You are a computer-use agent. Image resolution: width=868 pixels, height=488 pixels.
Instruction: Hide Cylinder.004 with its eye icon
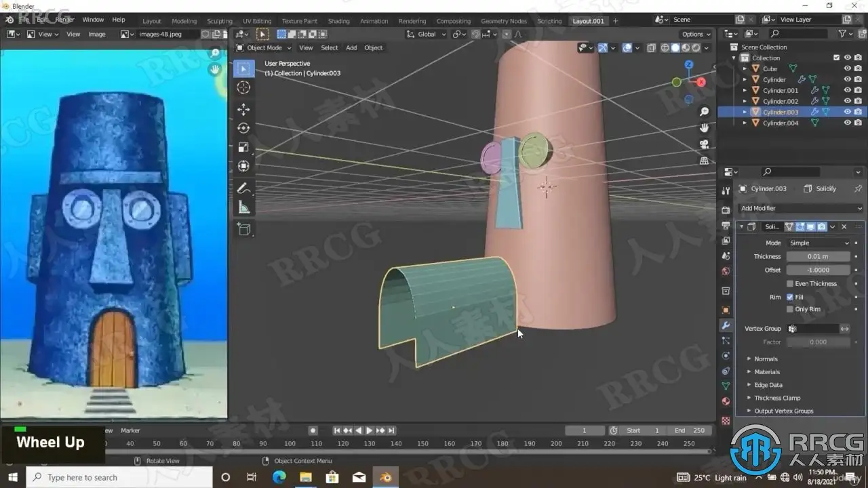pos(848,123)
